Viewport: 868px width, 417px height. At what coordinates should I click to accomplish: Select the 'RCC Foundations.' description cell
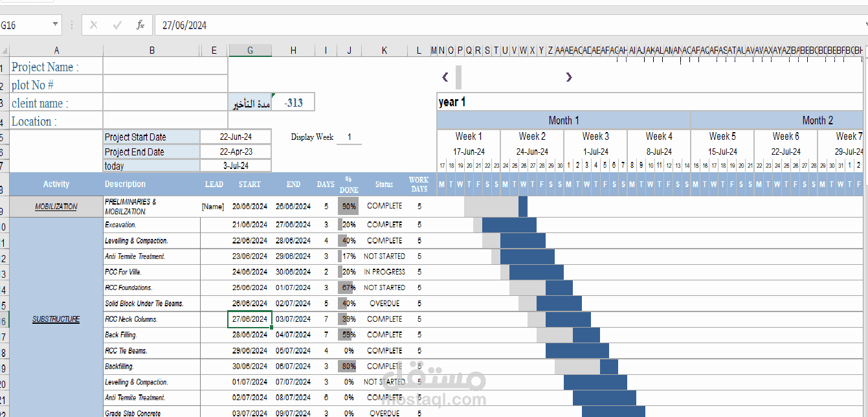[151, 287]
